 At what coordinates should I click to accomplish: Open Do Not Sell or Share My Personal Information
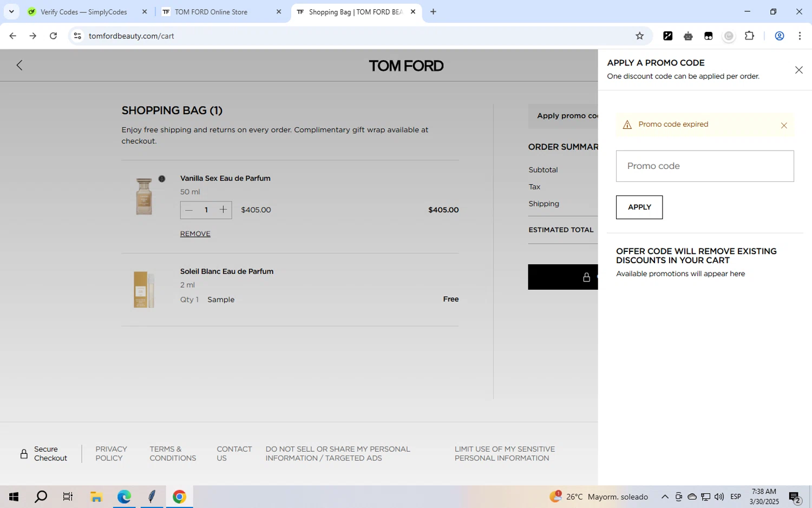coord(338,454)
